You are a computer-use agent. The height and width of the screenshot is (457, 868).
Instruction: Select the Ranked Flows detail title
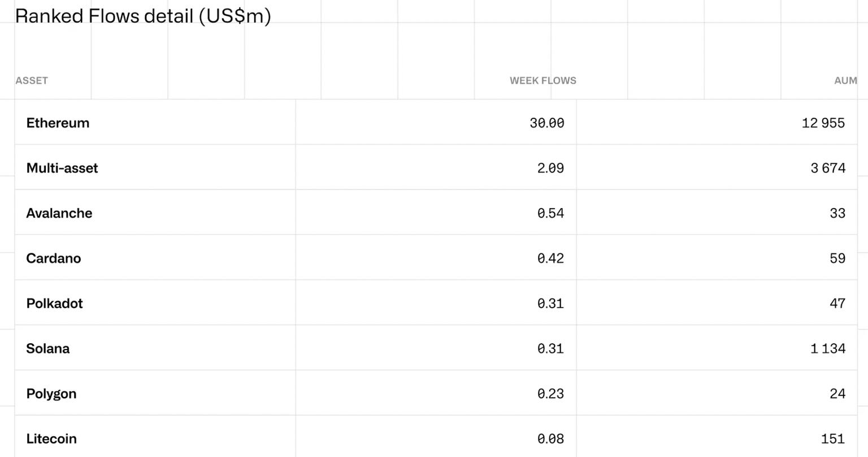143,16
